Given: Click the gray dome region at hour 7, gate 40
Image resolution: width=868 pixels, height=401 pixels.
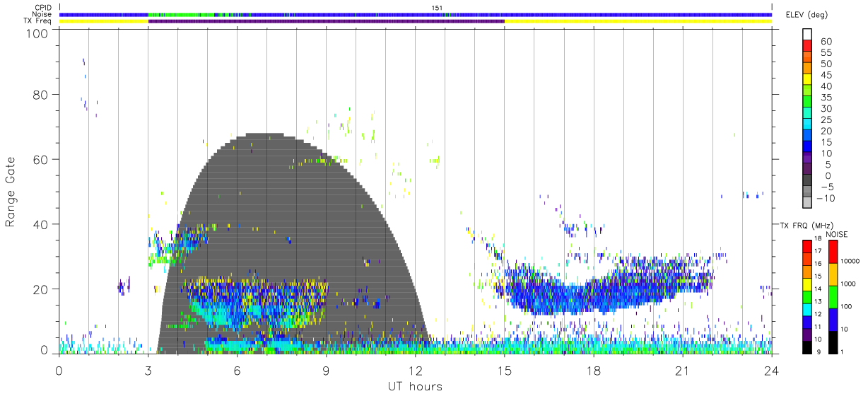Looking at the screenshot, I should point(266,225).
